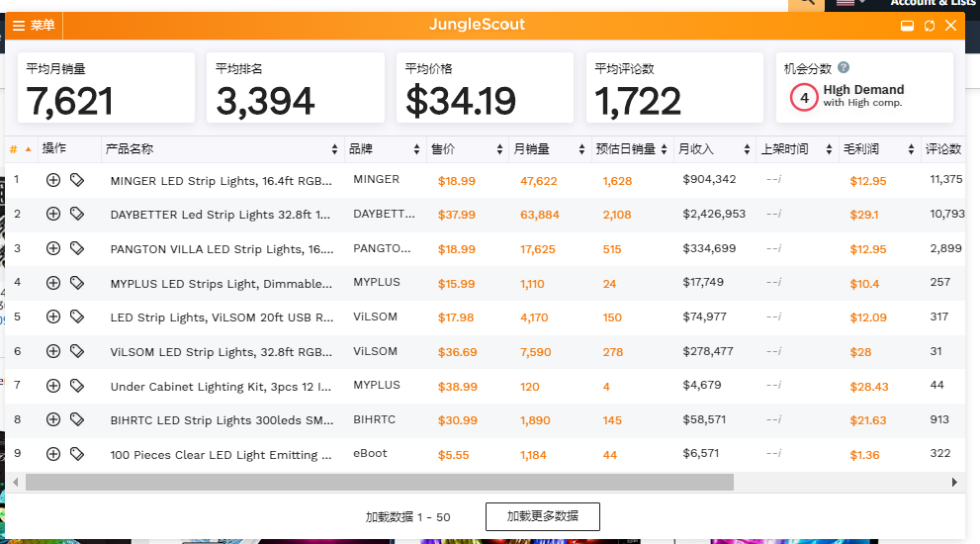Open PANGTON VILLA LED Strip Lights product name

click(222, 249)
